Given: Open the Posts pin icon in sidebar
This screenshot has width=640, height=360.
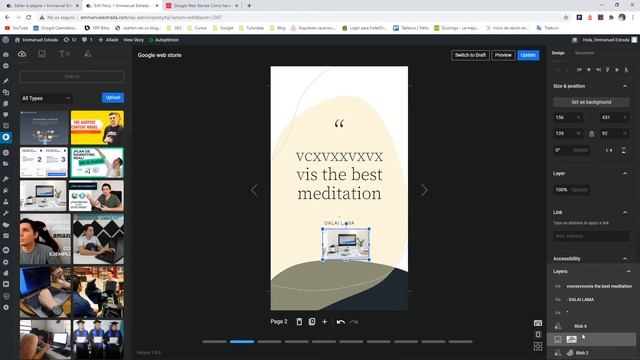Looking at the screenshot, I should point(6,81).
